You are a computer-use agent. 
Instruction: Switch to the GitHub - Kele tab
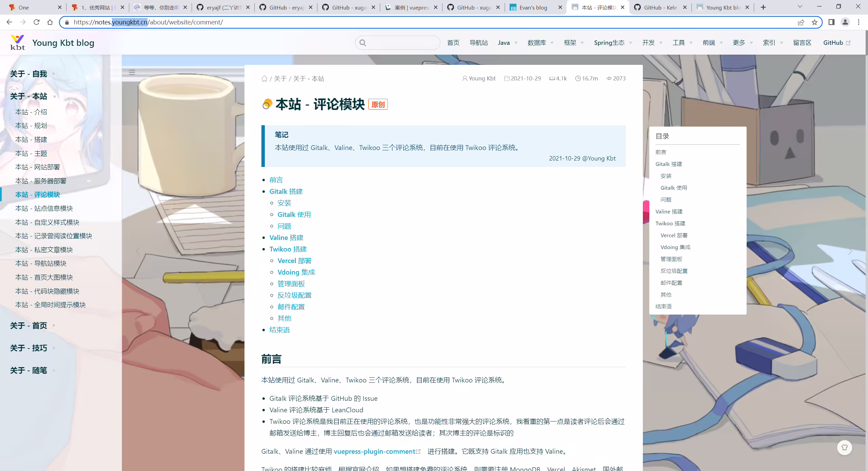(659, 7)
